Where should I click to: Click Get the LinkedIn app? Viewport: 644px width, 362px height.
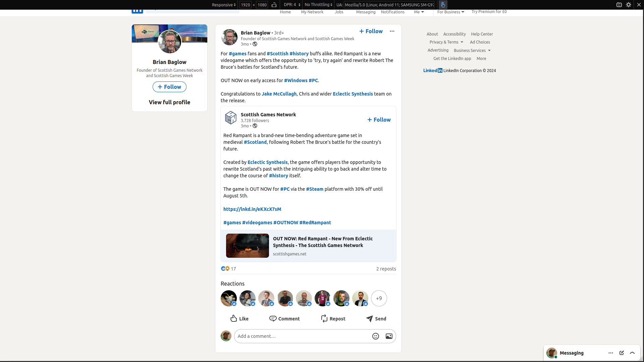pyautogui.click(x=452, y=59)
